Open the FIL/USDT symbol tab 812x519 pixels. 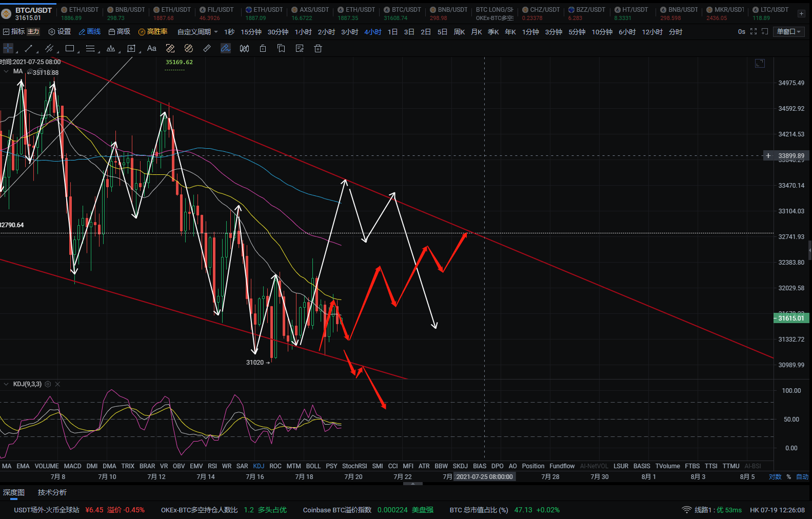[217, 13]
